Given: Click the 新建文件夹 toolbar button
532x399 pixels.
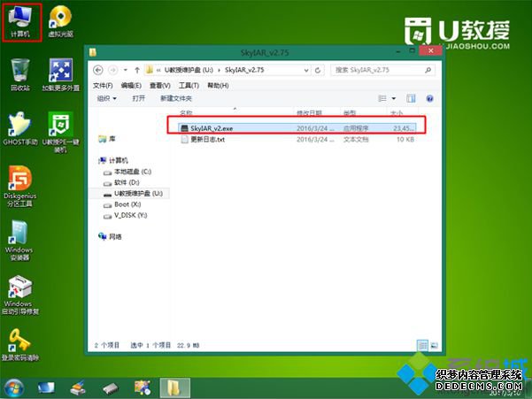Looking at the screenshot, I should (176, 99).
